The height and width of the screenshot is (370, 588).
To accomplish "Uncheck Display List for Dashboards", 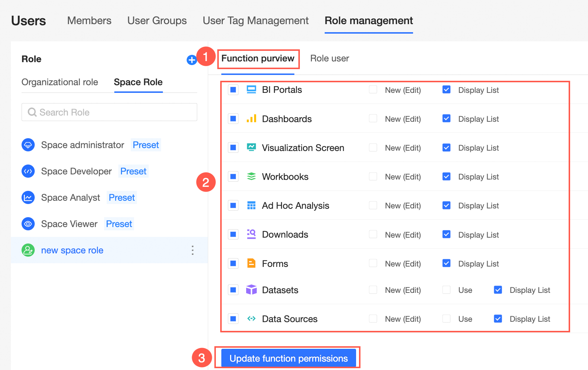I will pos(446,118).
